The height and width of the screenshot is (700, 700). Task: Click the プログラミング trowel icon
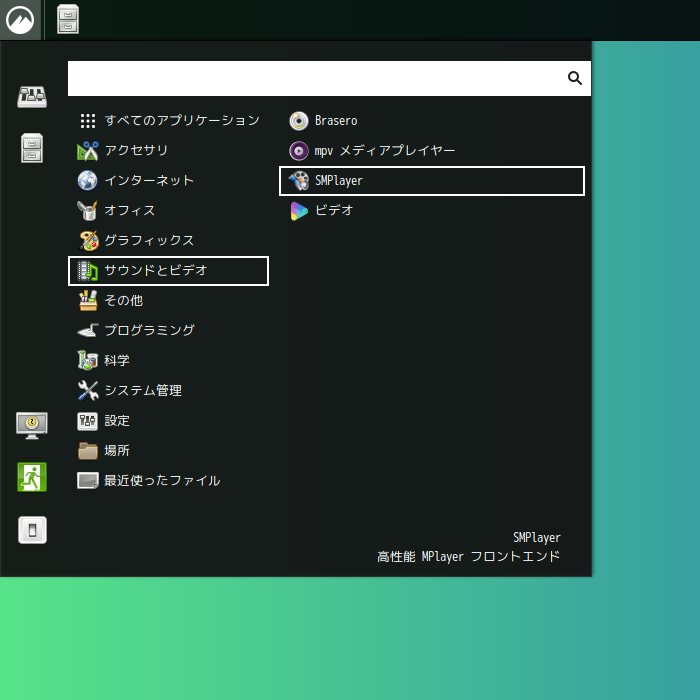coord(88,330)
